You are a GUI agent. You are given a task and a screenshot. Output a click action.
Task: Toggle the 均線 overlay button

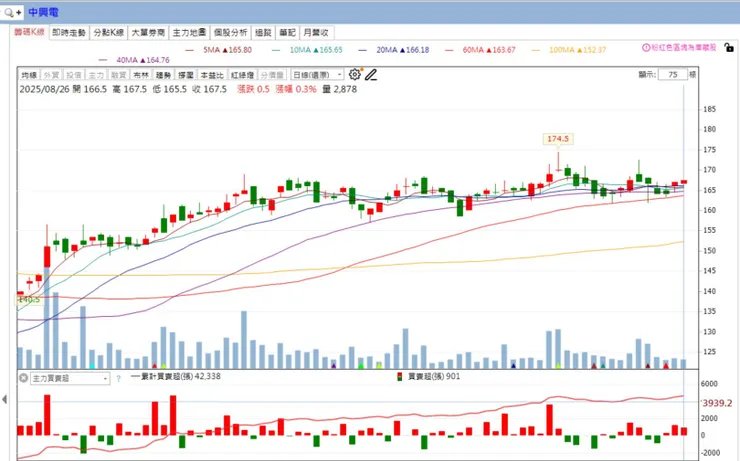tap(29, 75)
